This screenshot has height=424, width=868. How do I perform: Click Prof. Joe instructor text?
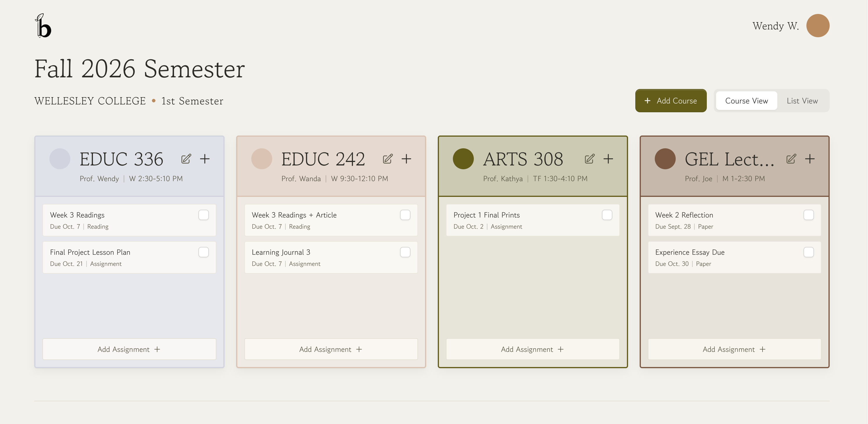699,179
